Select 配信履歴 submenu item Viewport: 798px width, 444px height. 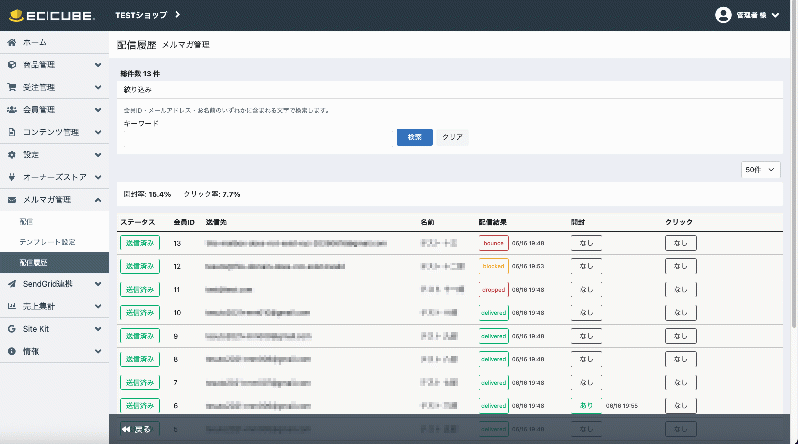(x=54, y=262)
